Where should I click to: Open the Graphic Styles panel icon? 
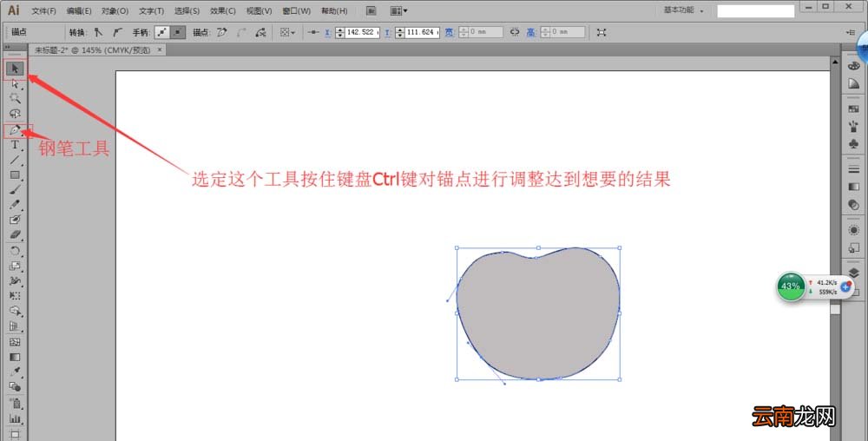tap(853, 248)
